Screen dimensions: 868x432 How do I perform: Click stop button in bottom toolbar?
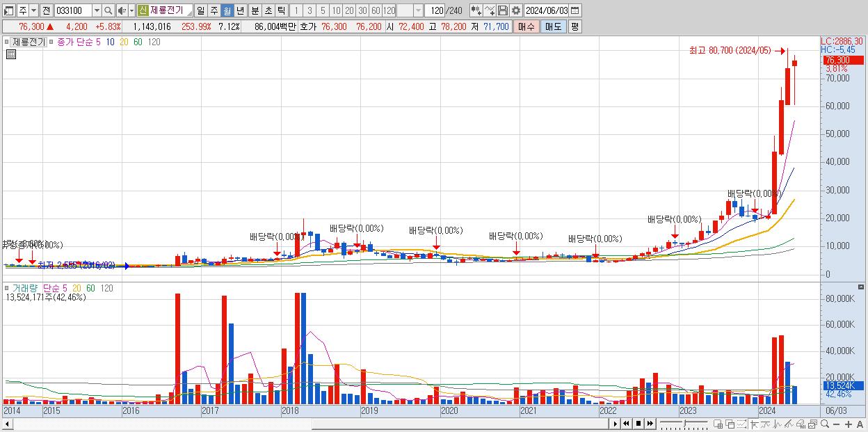point(638,424)
